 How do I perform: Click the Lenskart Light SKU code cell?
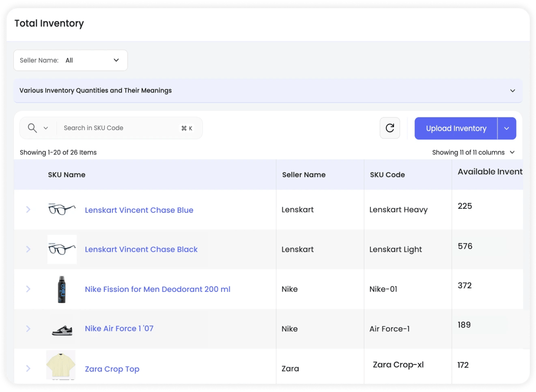(395, 249)
